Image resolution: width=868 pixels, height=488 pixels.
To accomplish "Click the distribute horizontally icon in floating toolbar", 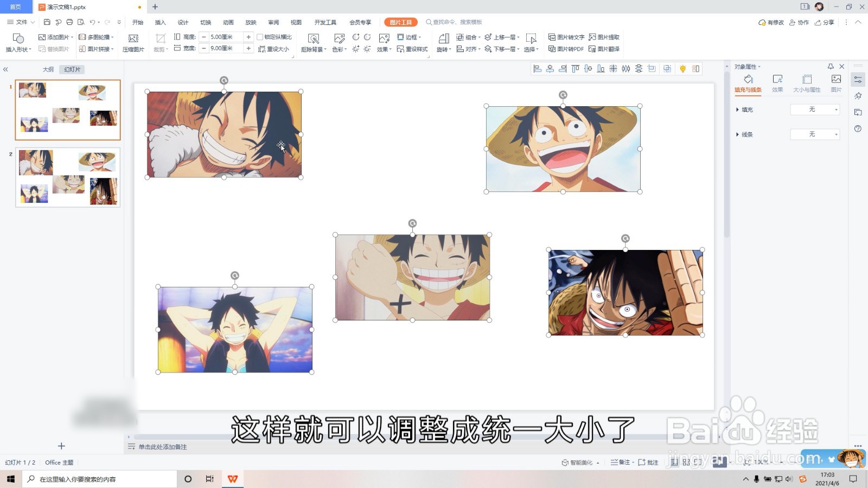I will coord(626,69).
